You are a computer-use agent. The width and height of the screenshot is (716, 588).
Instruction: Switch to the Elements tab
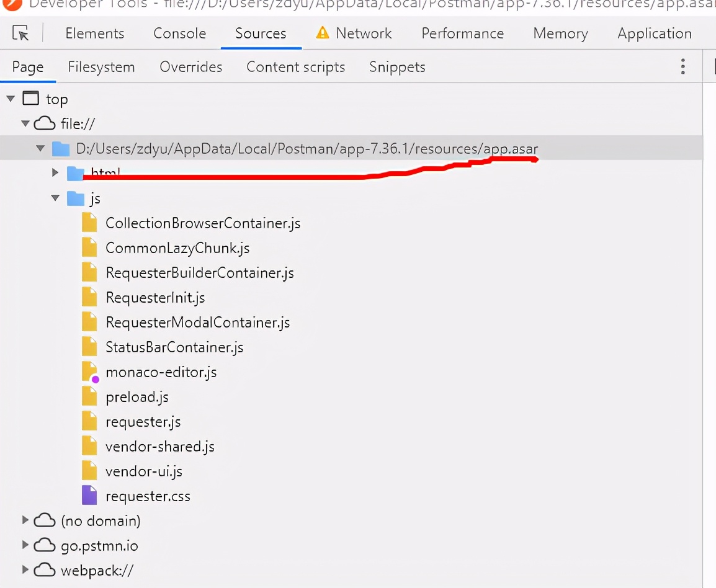click(x=95, y=33)
